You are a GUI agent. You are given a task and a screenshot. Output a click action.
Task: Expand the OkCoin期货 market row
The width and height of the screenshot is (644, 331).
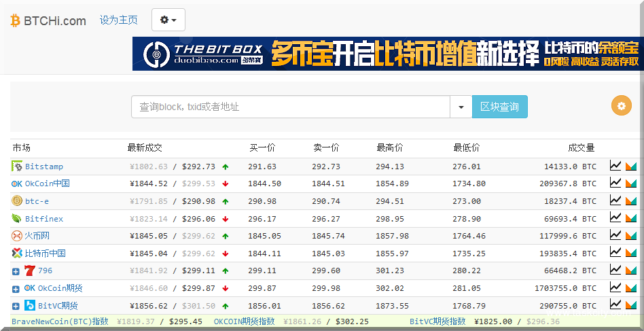16,289
